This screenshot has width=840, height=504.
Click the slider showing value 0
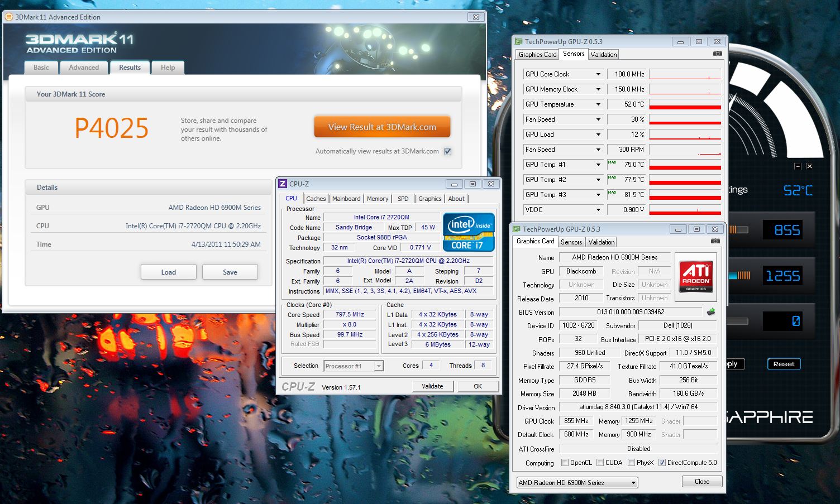point(738,321)
